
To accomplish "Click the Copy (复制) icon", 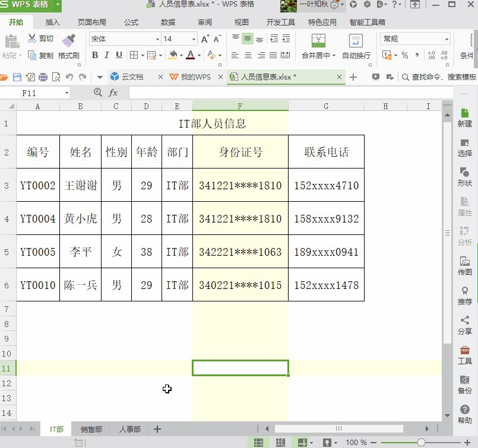I will click(31, 55).
